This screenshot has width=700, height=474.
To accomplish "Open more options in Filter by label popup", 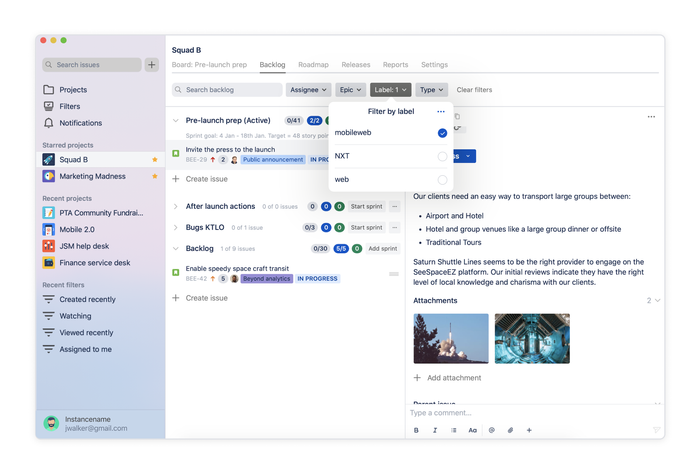I will coord(441,112).
